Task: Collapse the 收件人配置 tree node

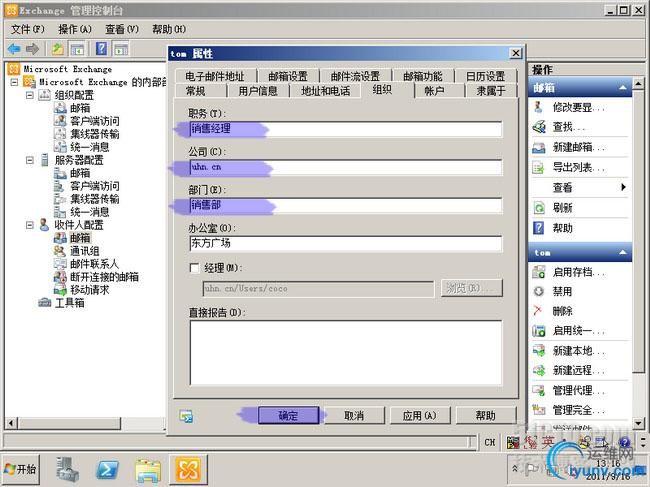Action: (29, 225)
